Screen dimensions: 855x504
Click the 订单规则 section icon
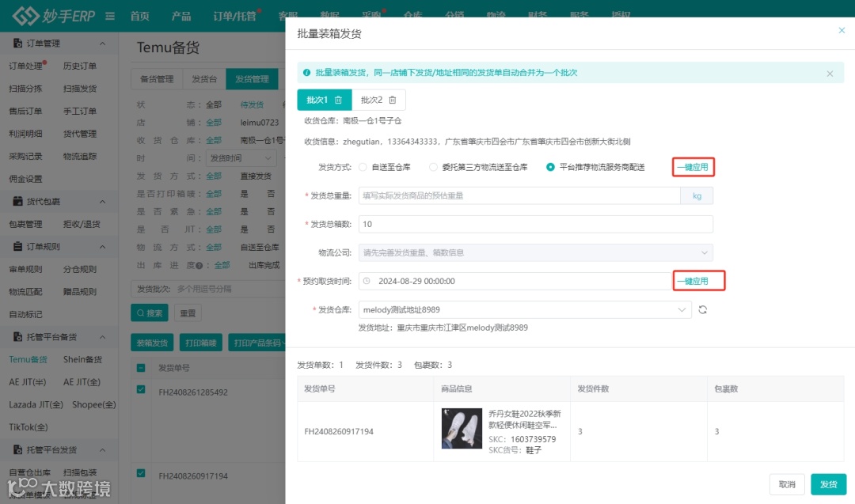(17, 246)
